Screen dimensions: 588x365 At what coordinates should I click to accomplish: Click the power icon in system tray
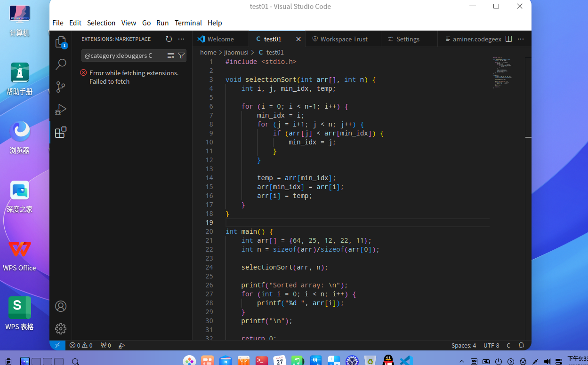499,362
